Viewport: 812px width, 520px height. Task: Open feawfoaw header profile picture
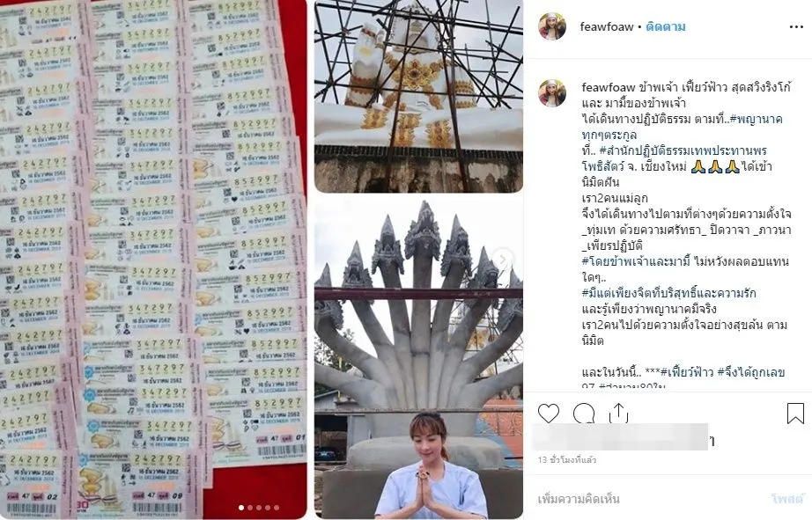552,26
